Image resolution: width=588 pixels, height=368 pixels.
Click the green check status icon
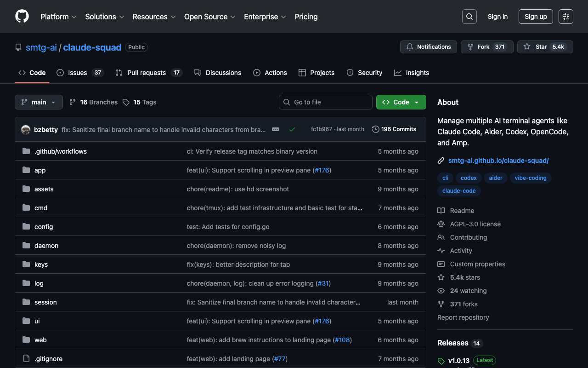[292, 129]
